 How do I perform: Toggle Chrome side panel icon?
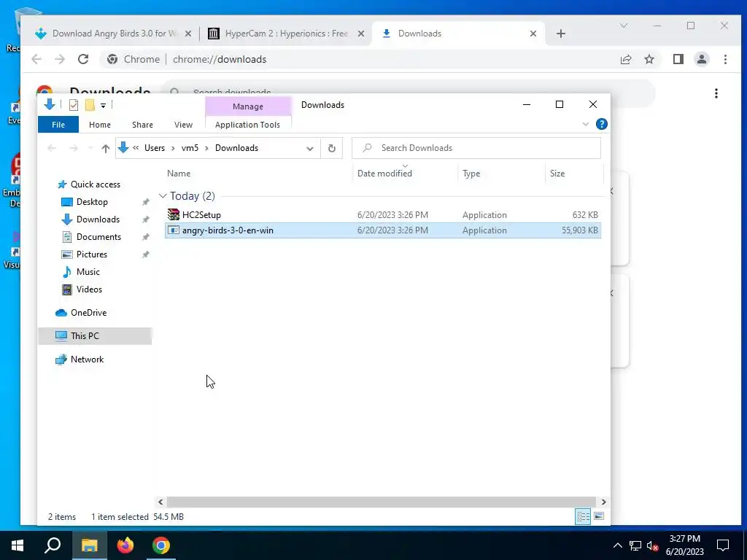point(678,59)
